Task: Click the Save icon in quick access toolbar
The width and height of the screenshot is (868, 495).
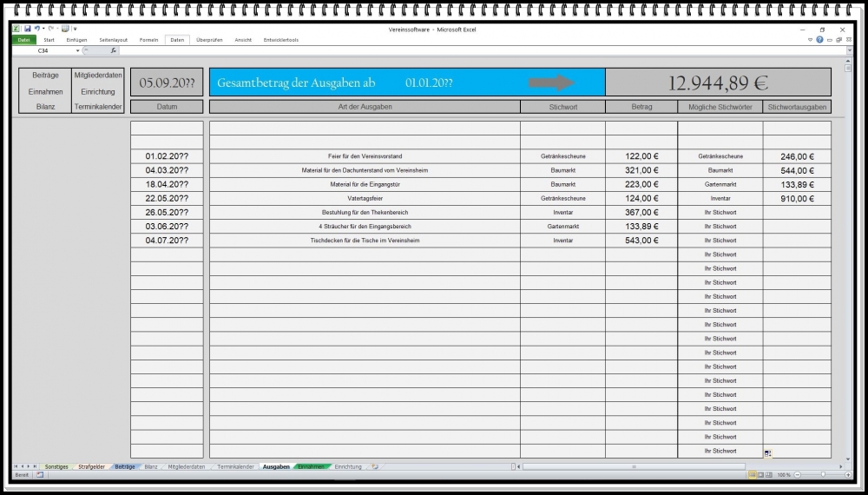Action: (27, 29)
